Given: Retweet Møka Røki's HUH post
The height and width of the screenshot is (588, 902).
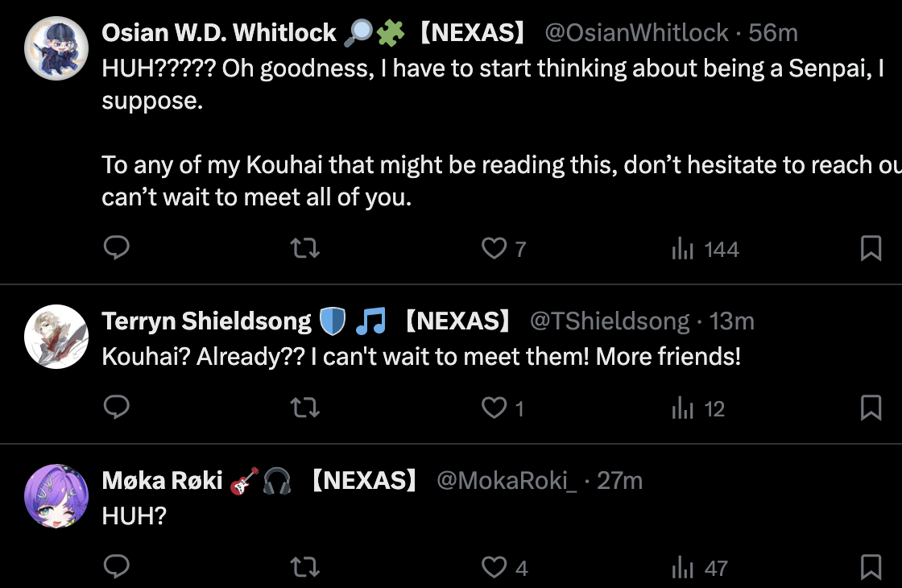Looking at the screenshot, I should click(x=304, y=568).
